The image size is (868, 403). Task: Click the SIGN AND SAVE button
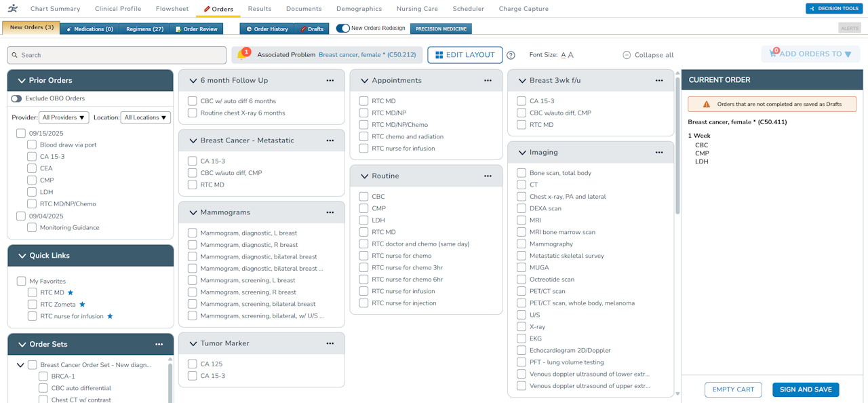pos(806,389)
